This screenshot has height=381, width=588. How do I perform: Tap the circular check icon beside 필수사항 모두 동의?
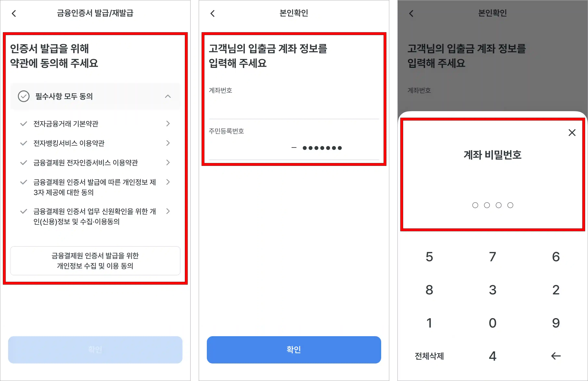(24, 96)
